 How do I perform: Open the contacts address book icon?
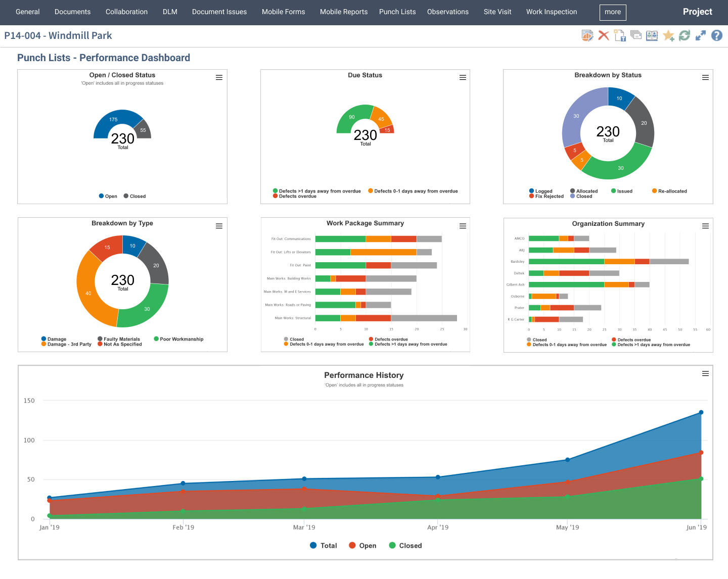652,35
